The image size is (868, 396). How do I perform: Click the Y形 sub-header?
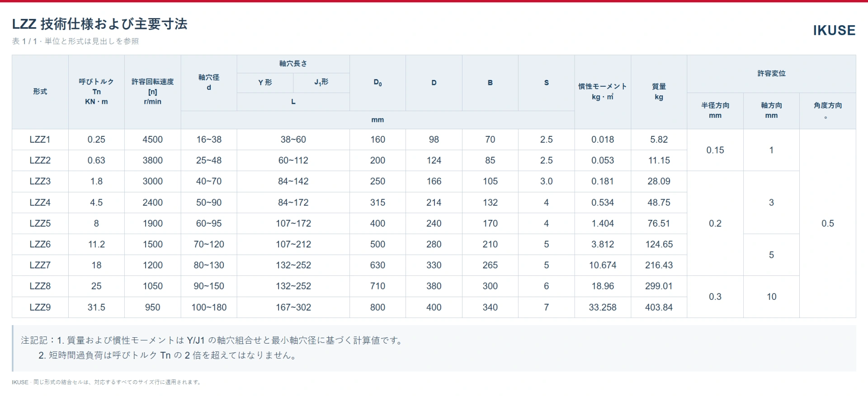pos(265,83)
